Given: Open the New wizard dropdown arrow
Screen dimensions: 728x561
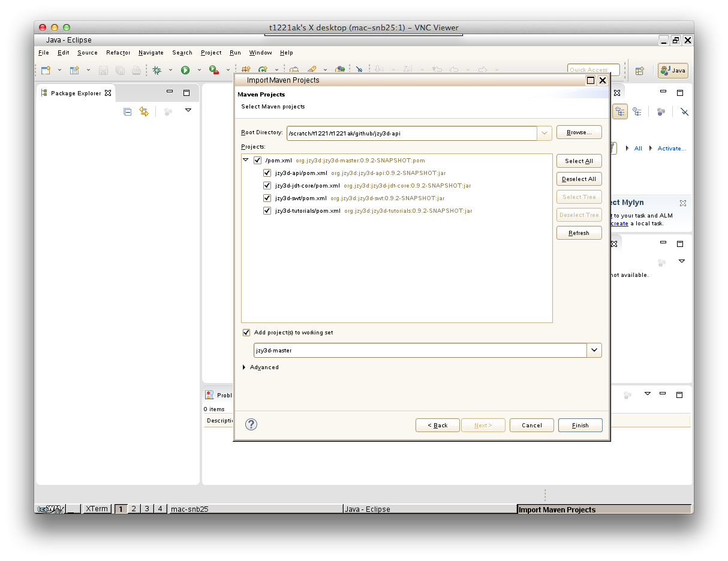Looking at the screenshot, I should tap(59, 70).
